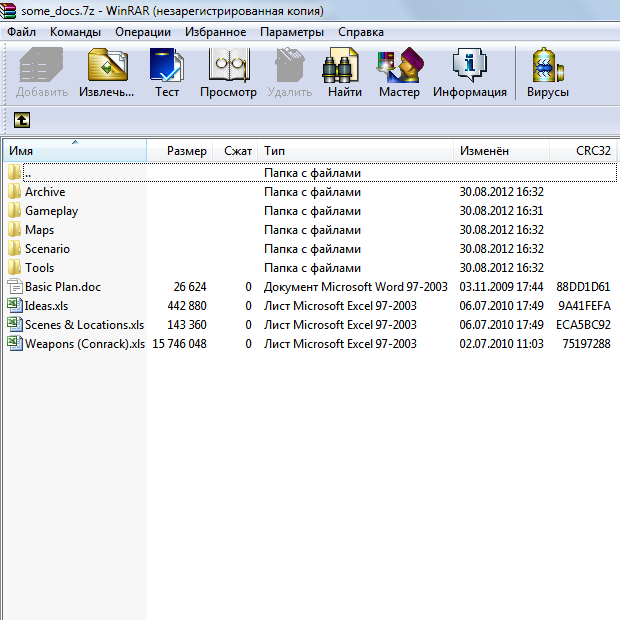Click Scenes & Locations.xls Excel icon
Screen dimensions: 620x620
[15, 324]
